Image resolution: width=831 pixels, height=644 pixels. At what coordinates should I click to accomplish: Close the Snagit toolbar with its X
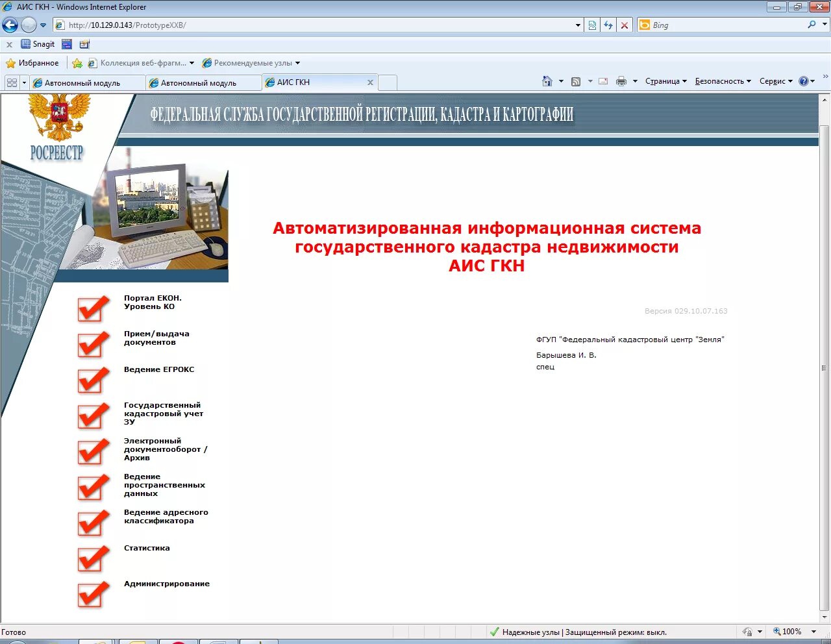9,45
